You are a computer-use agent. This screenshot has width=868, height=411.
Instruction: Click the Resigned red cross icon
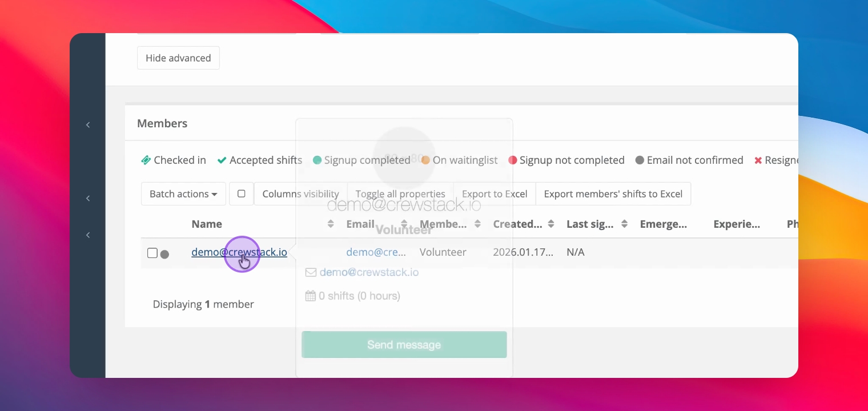pyautogui.click(x=758, y=160)
